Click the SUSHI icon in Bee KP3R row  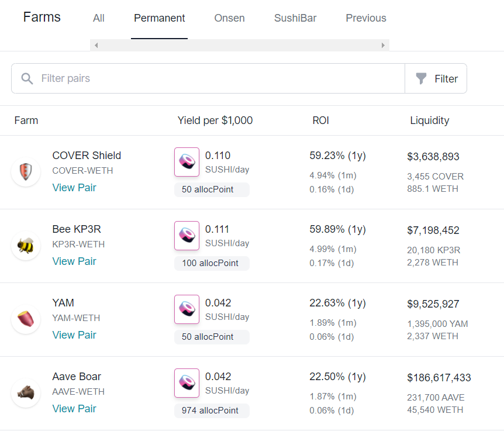187,236
